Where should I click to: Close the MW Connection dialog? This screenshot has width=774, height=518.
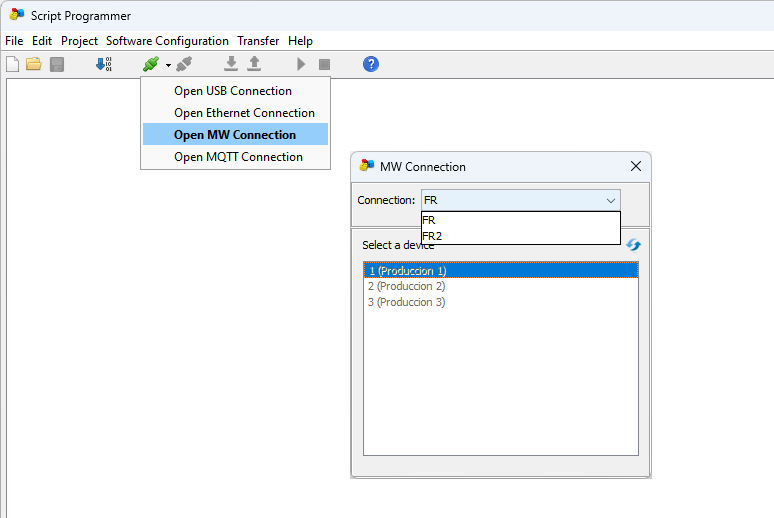pos(636,167)
